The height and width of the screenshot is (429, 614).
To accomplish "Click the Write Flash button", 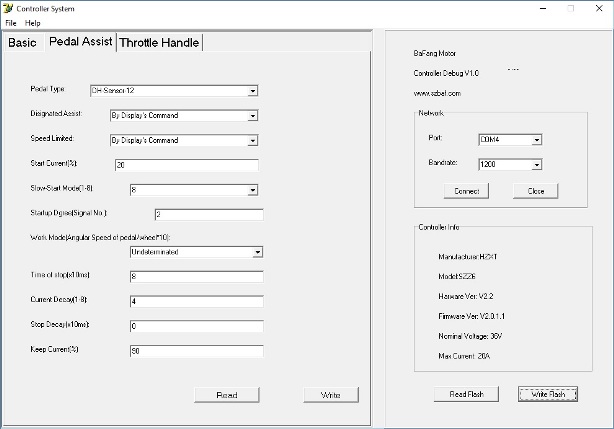I will pyautogui.click(x=548, y=394).
